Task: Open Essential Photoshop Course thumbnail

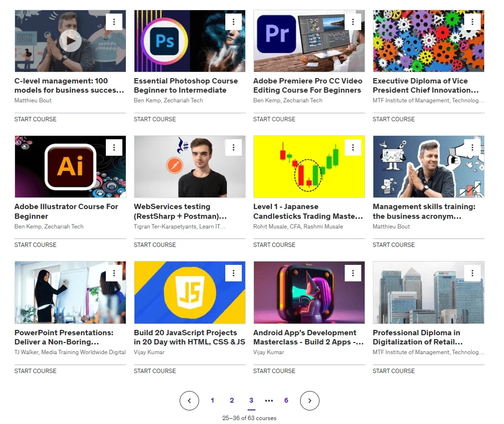Action: [190, 41]
